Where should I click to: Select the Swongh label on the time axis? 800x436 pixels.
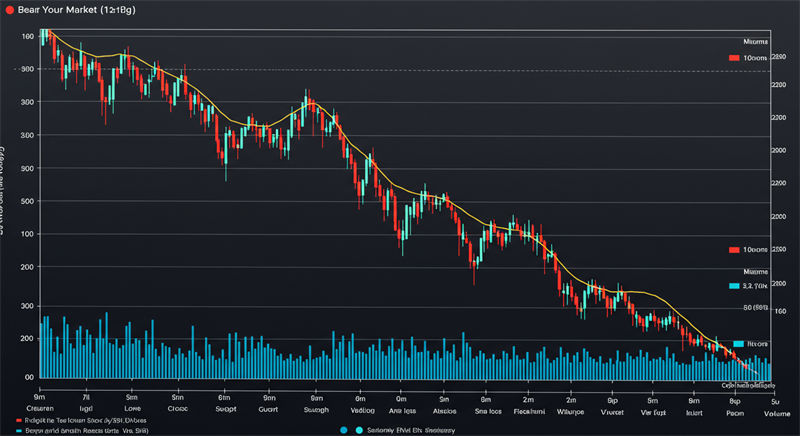[315, 410]
